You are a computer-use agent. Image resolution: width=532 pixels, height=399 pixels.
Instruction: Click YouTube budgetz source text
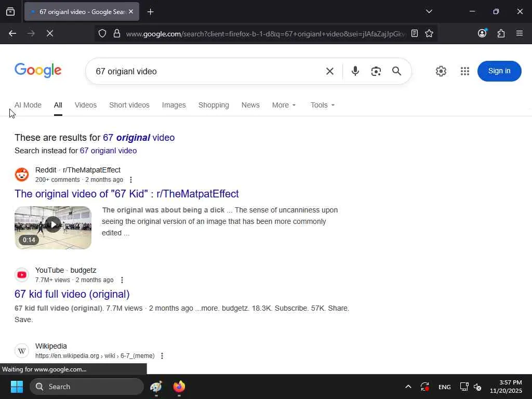tap(66, 270)
